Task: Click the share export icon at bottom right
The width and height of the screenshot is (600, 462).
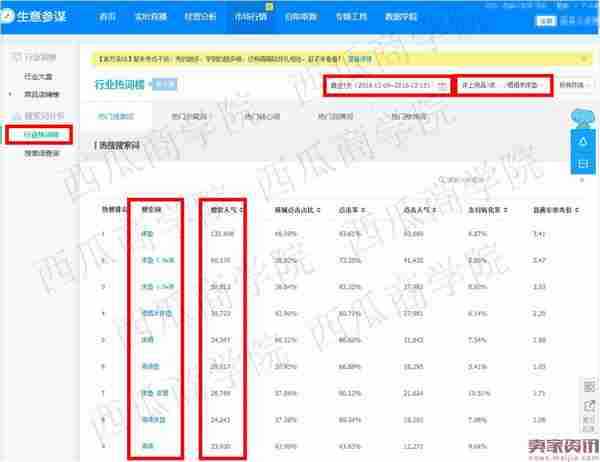Action: (x=589, y=406)
